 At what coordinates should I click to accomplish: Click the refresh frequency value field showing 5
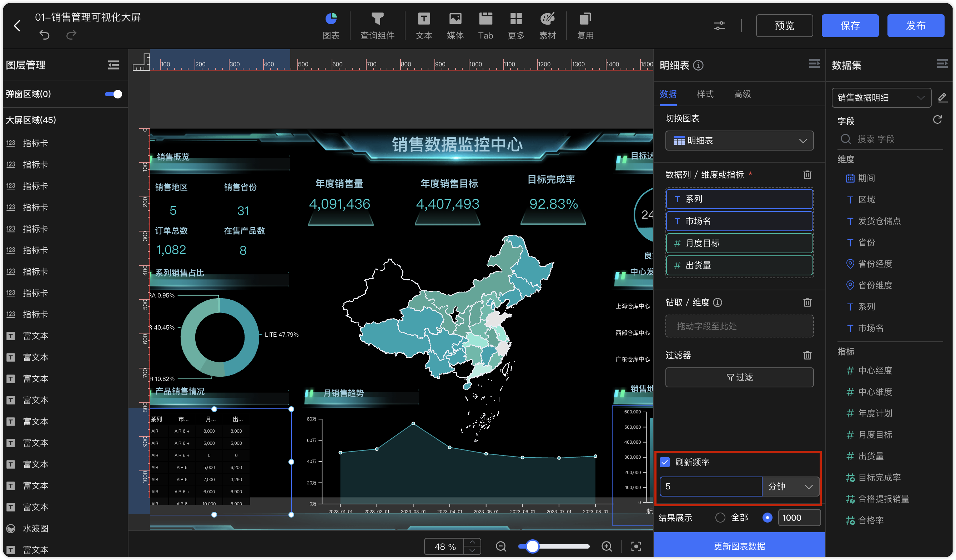(x=710, y=487)
